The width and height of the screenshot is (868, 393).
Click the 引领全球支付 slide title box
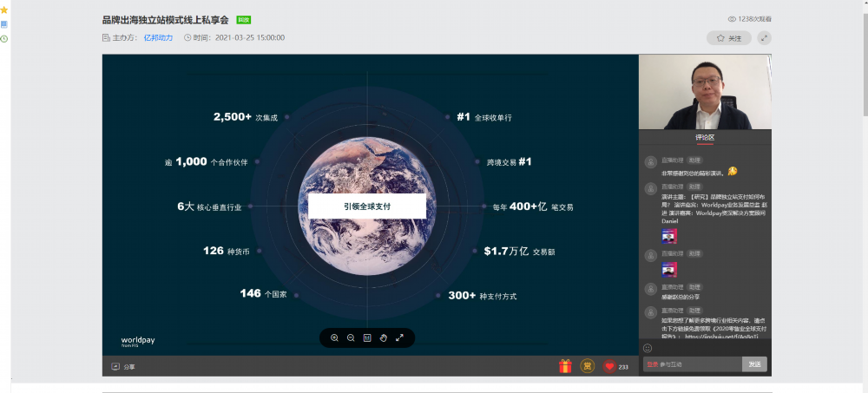[x=367, y=206]
